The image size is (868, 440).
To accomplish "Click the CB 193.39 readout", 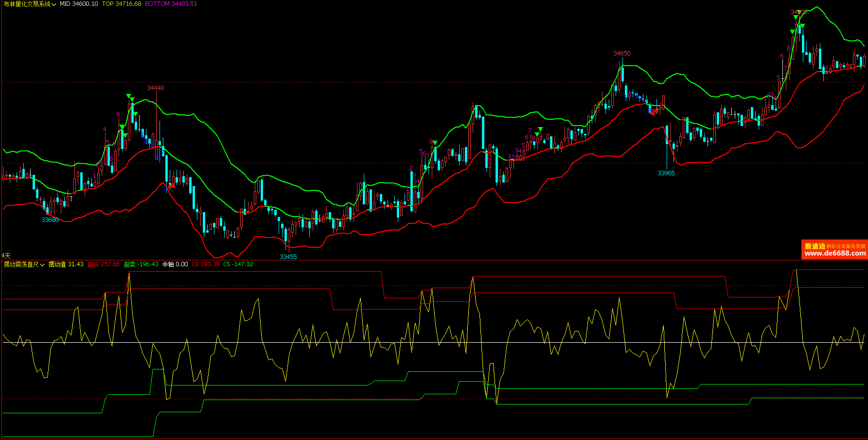I will 206,264.
